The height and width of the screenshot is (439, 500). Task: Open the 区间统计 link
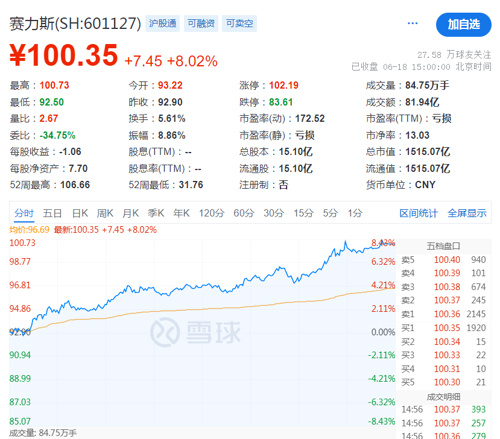pos(418,213)
